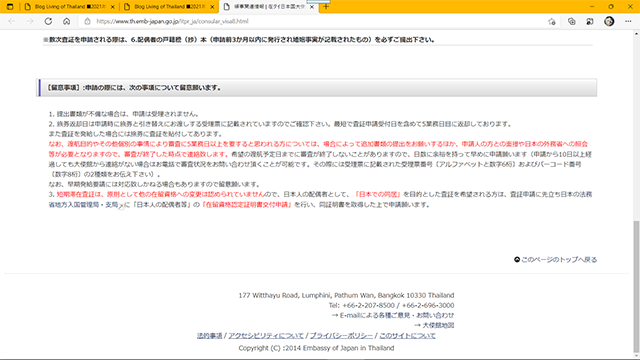Close the first Blog Living of Thailand tab
Screen dimensions: 640x360
point(113,7)
